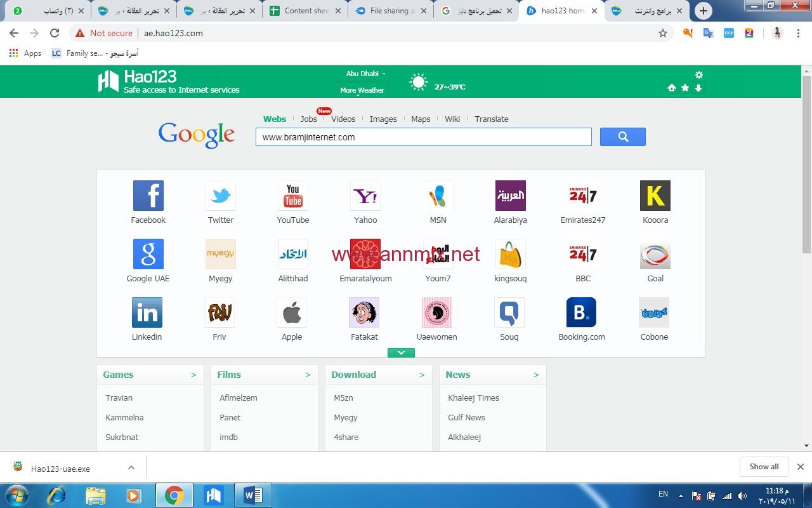Expand the Games category arrow
Screen dimensions: 812x508
click(193, 375)
